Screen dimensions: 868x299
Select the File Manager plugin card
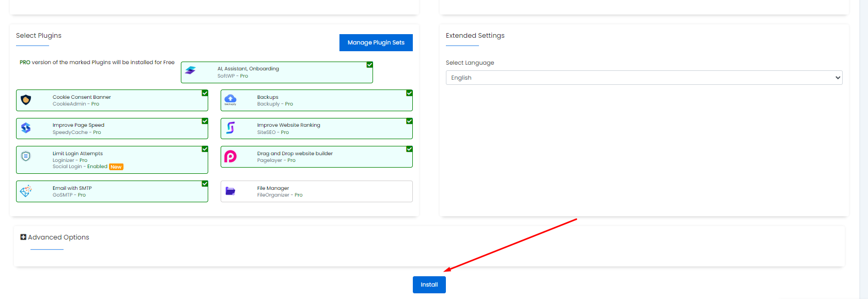[x=316, y=191]
